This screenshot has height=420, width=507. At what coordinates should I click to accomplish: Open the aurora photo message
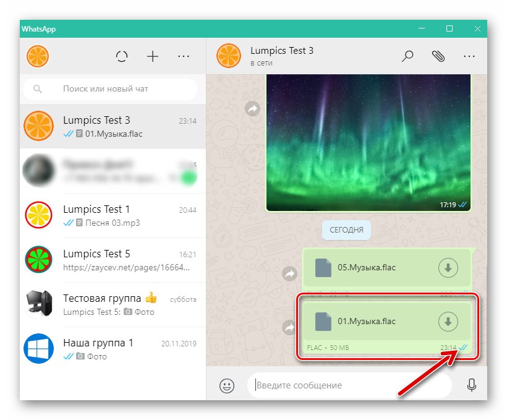point(369,142)
